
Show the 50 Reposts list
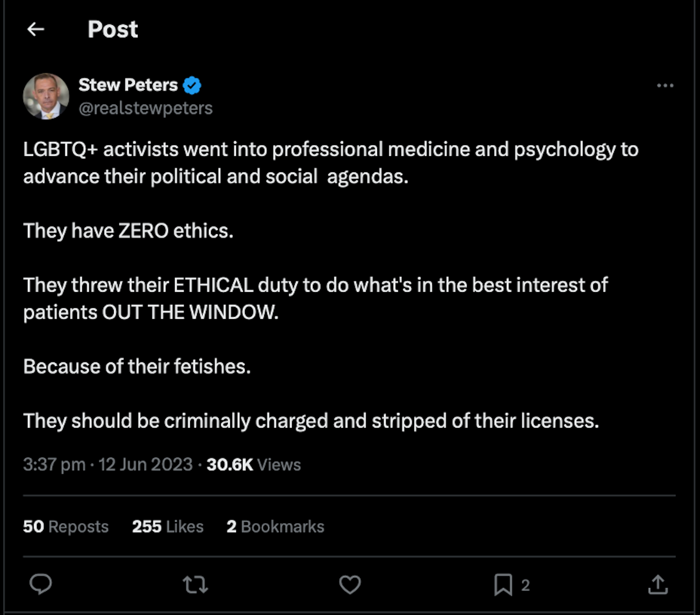click(66, 526)
